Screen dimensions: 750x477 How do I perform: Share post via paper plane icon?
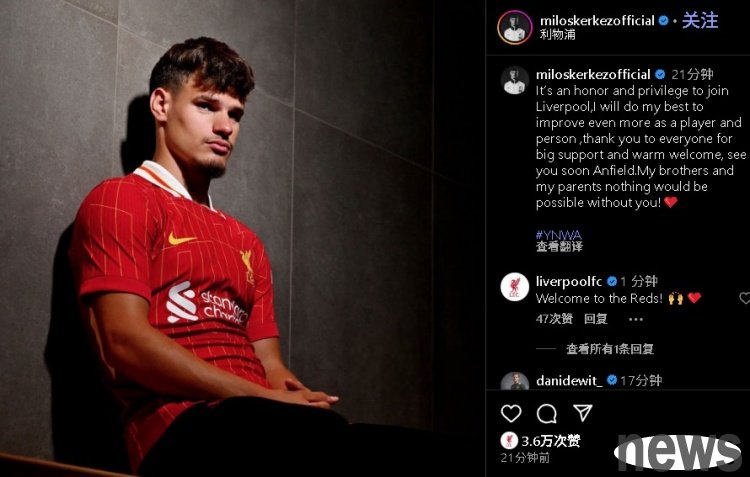582,412
